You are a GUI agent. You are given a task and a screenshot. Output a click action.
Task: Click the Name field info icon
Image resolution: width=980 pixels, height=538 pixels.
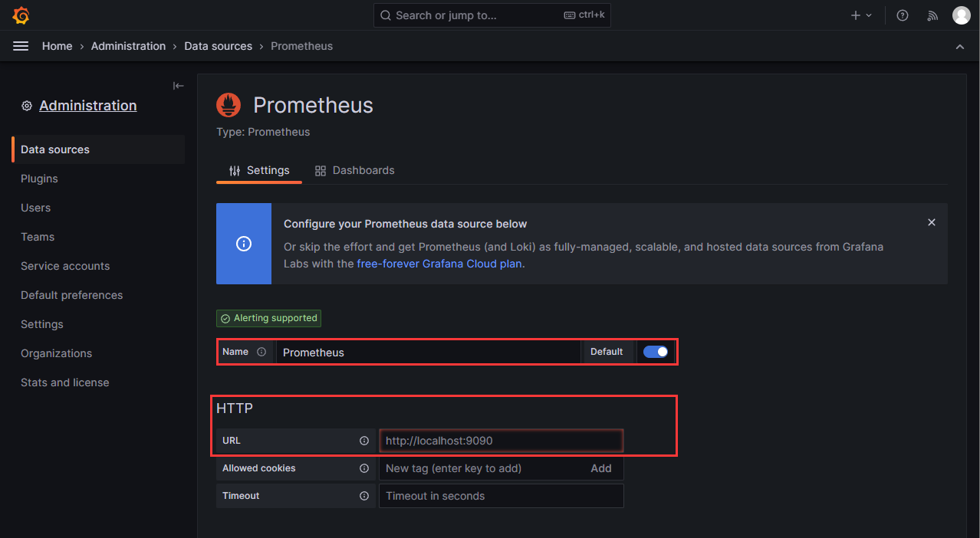pyautogui.click(x=261, y=352)
